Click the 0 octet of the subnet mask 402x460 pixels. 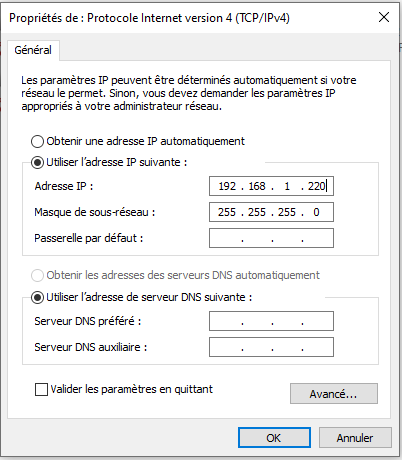[x=316, y=212]
